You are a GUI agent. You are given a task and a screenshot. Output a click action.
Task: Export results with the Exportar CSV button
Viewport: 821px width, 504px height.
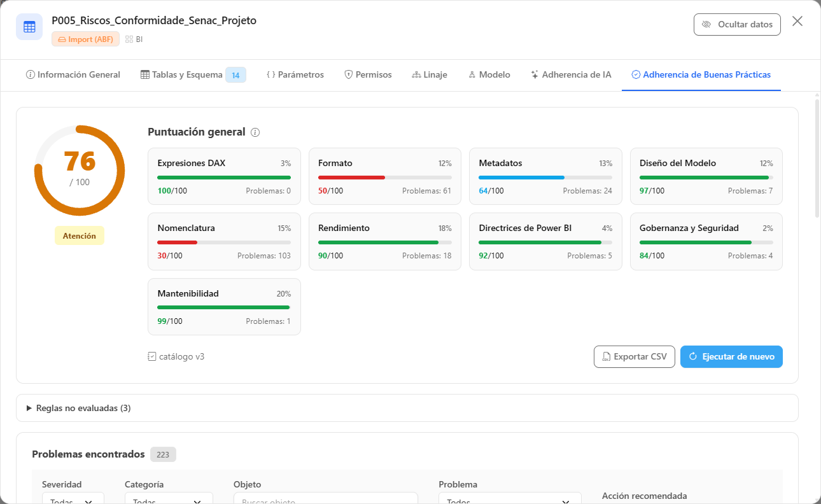(x=635, y=357)
